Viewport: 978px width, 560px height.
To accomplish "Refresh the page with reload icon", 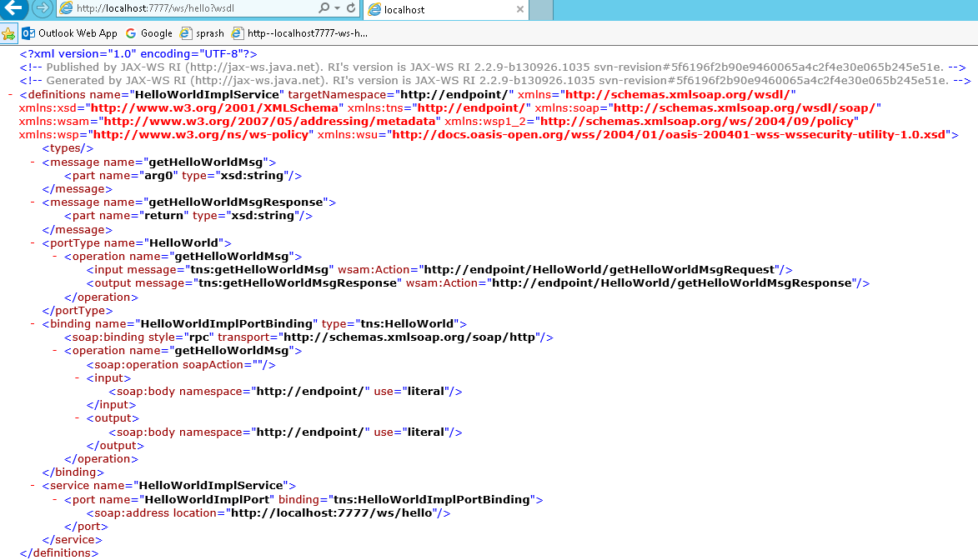I will pyautogui.click(x=351, y=8).
